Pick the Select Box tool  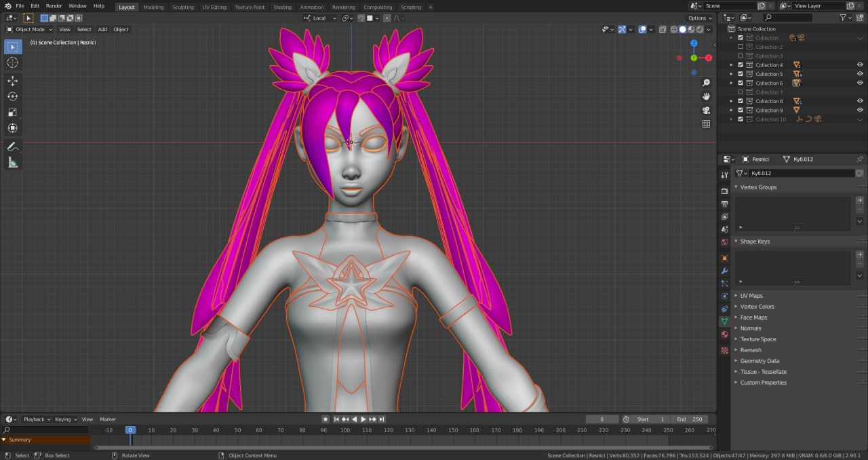point(12,47)
